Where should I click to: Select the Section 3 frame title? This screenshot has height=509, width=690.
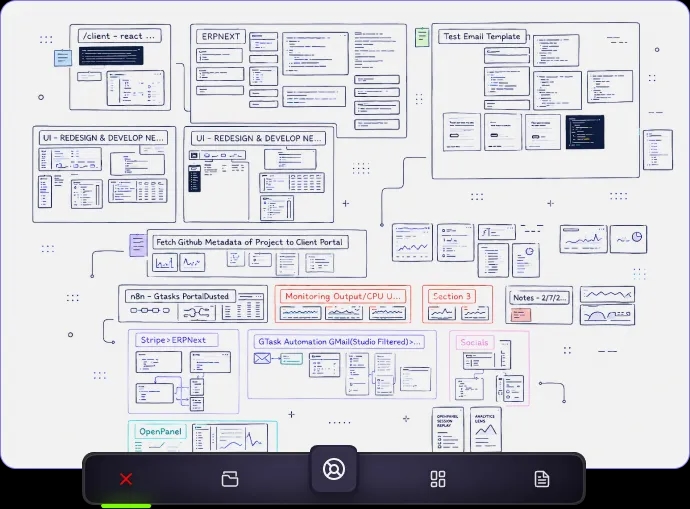click(452, 296)
